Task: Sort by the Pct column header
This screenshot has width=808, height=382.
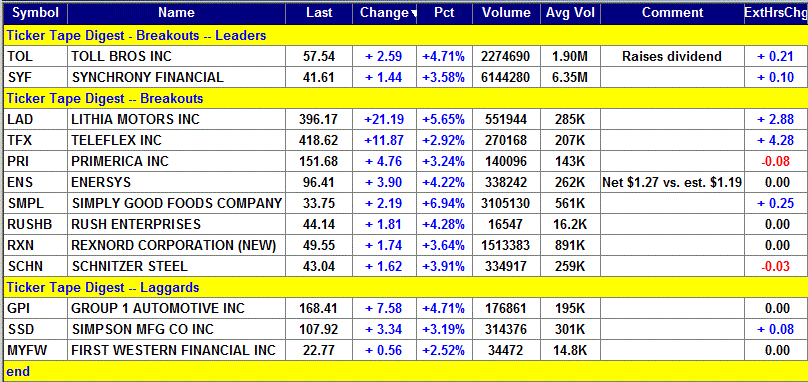Action: (444, 13)
